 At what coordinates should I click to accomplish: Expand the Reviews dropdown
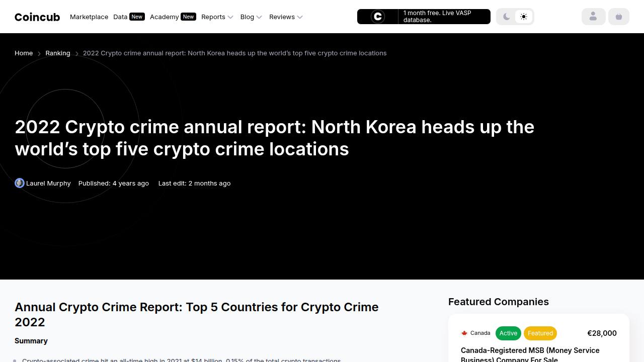tap(286, 17)
